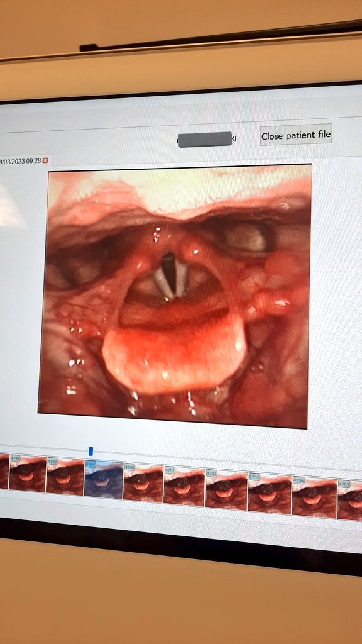The image size is (362, 644).
Task: Close the 09:28 recording tab via red X
Action: coord(45,160)
